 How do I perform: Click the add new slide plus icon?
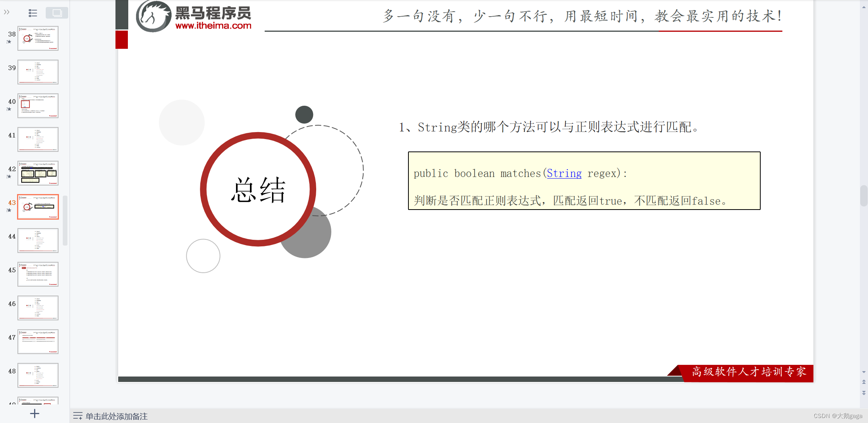click(x=34, y=413)
